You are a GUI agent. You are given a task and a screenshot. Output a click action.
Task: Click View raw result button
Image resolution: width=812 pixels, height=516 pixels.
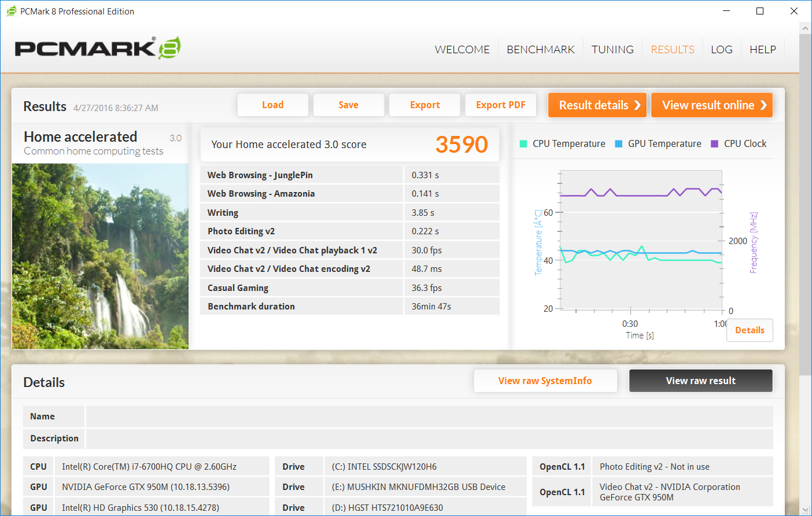point(701,381)
